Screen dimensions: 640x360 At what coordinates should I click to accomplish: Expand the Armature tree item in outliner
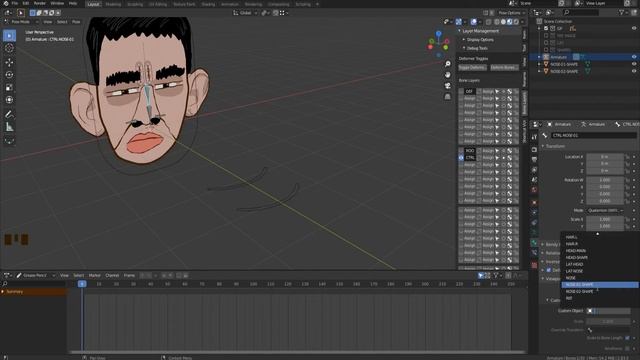539,57
